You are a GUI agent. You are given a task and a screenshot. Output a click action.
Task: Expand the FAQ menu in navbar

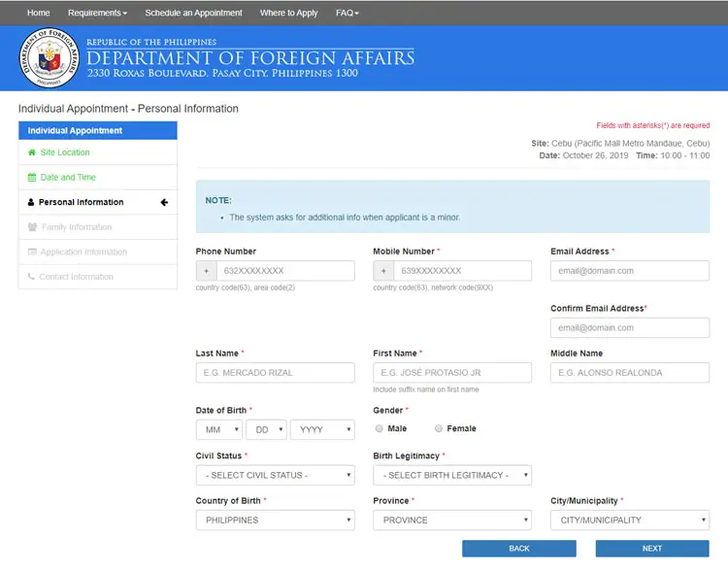click(347, 13)
